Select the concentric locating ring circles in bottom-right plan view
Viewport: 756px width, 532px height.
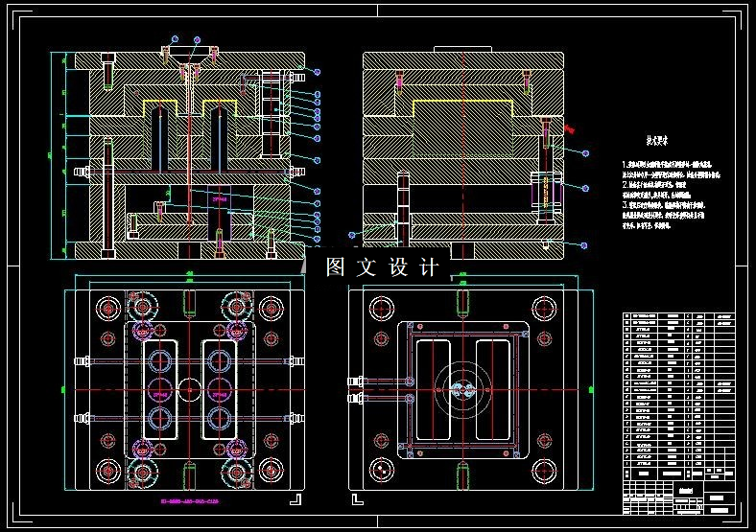click(x=462, y=389)
